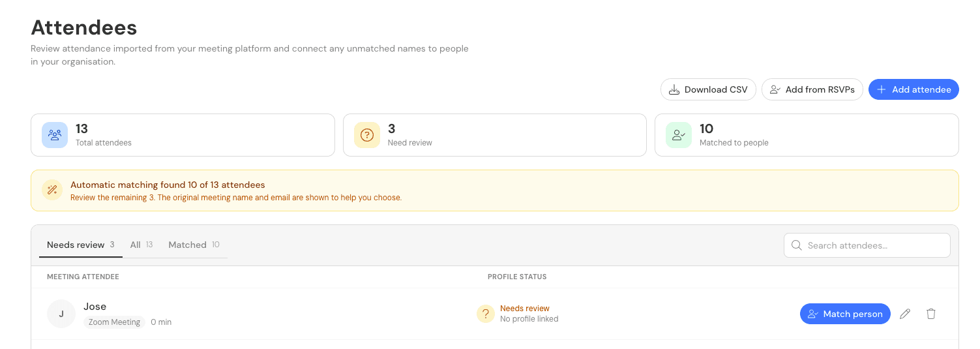Click the Total attendees people icon
Image resolution: width=980 pixels, height=349 pixels.
click(55, 135)
